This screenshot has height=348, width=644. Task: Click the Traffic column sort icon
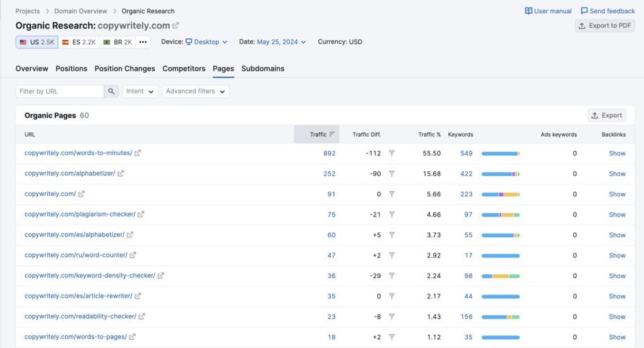[331, 134]
